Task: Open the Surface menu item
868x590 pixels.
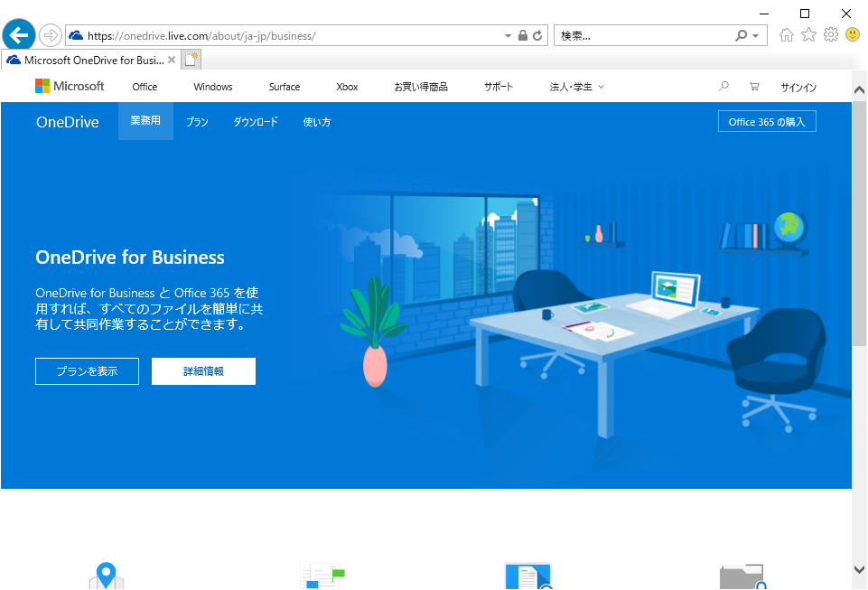Action: point(285,87)
